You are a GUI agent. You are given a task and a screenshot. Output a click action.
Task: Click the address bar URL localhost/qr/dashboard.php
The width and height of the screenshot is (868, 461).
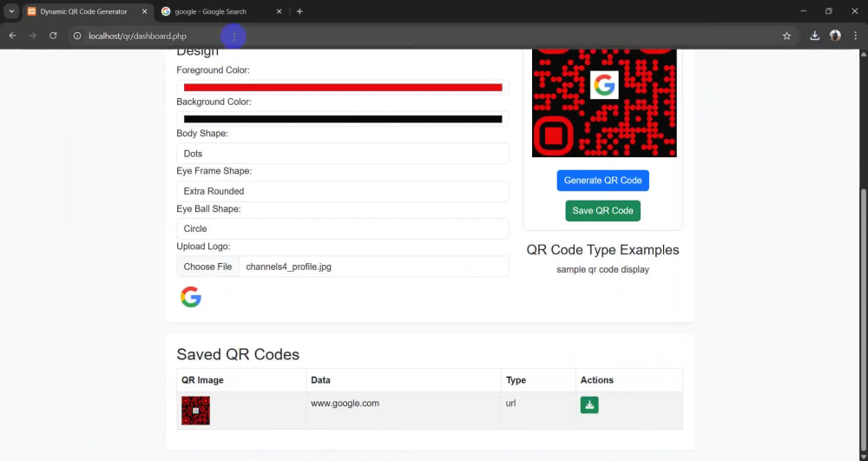[x=137, y=36]
